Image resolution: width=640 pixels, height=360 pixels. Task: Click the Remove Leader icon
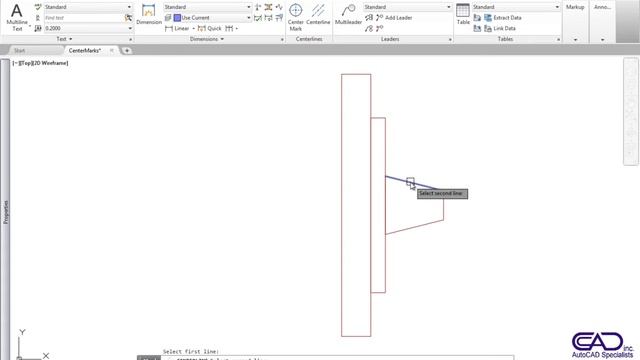tap(379, 28)
